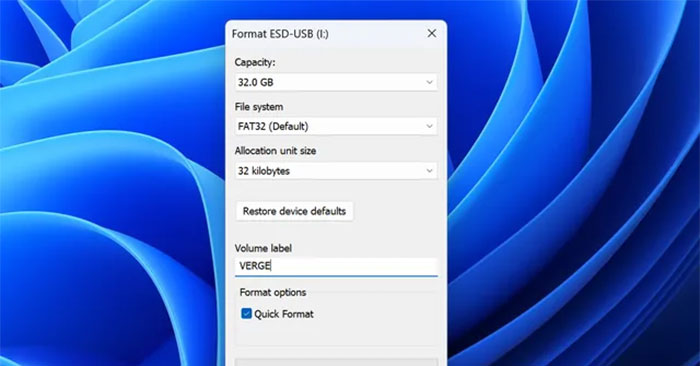Open the Allocation unit size dropdown
This screenshot has height=366, width=700.
[x=336, y=171]
